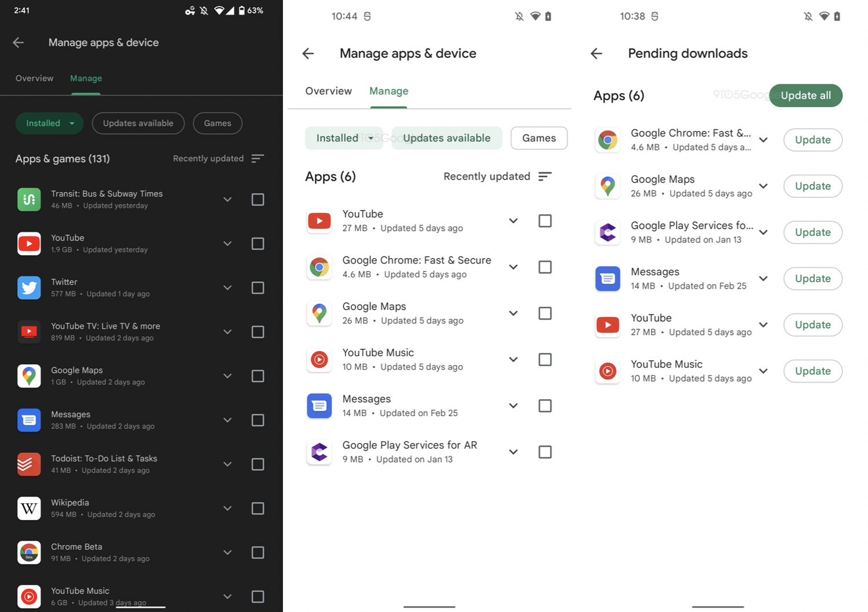Tap Messages icon in dark list
The image size is (868, 612).
[29, 420]
